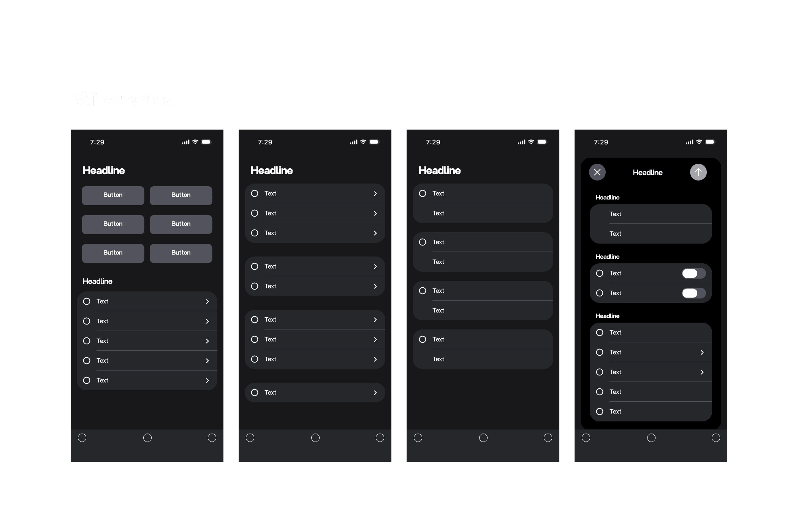Click right tab-bar circle in second wireframe
Viewport: 798px width, 532px height.
tap(380, 438)
